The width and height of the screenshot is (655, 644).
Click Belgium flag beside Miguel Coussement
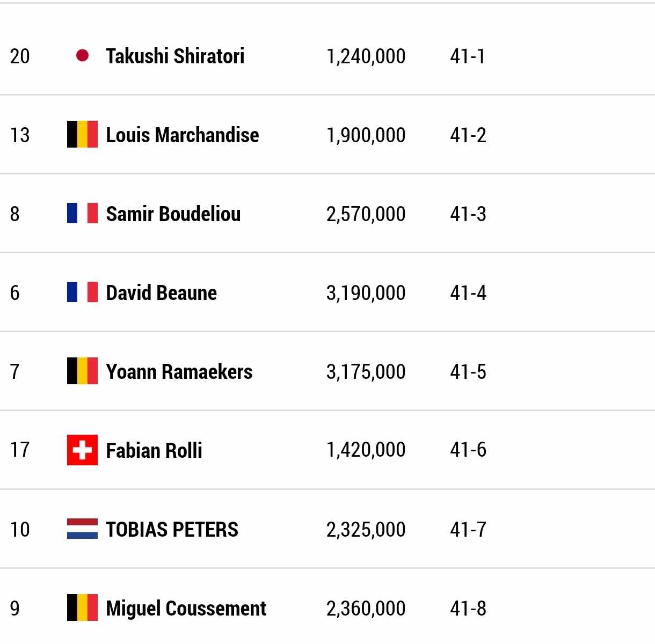[82, 608]
